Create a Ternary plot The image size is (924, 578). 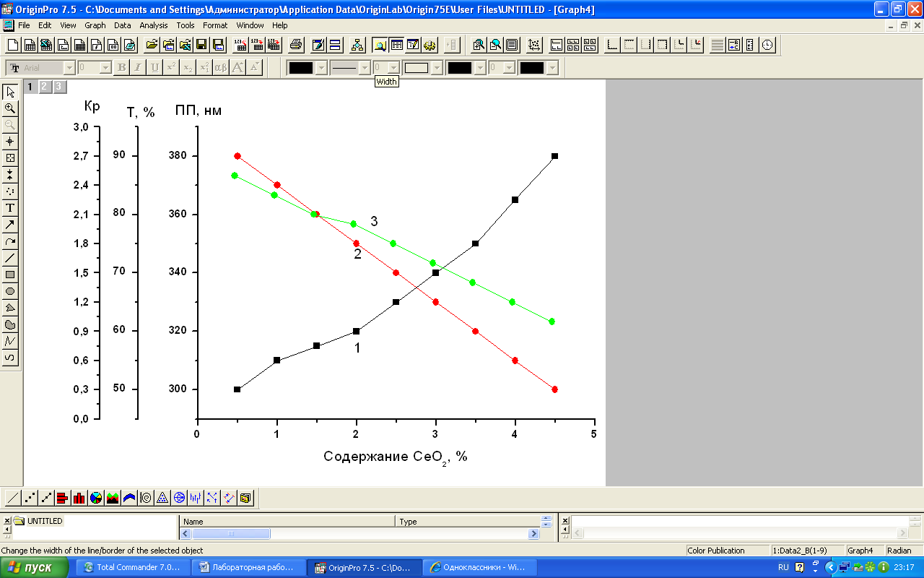[162, 498]
